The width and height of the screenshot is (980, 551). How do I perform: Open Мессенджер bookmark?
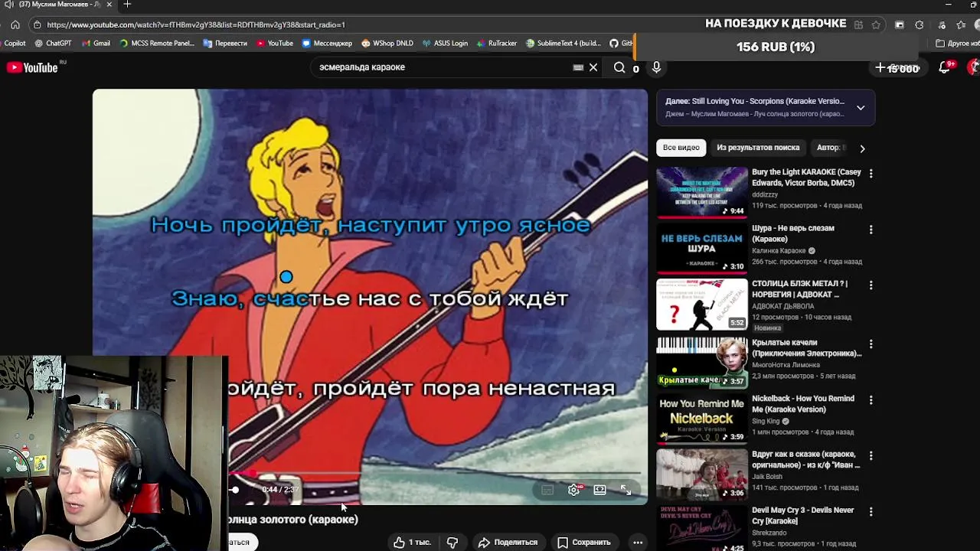(327, 44)
